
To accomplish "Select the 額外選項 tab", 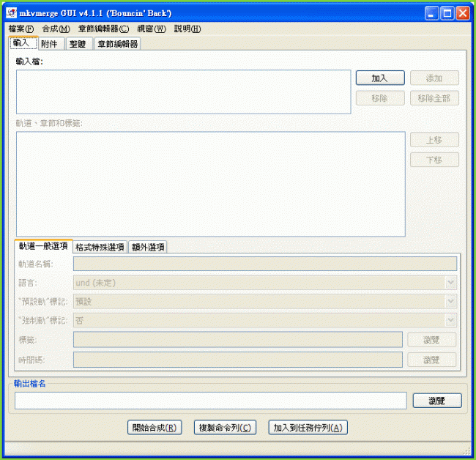I will 148,247.
